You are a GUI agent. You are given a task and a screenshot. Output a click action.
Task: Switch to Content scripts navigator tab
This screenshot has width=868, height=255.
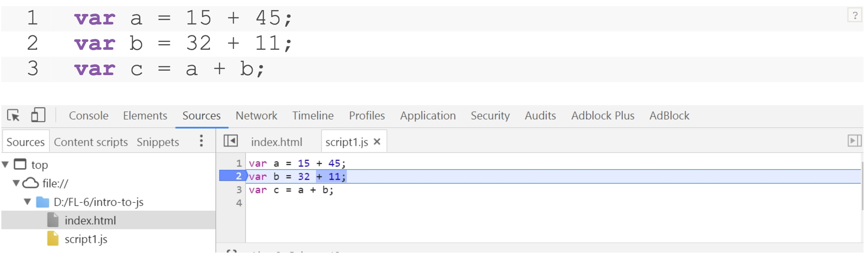coord(91,142)
